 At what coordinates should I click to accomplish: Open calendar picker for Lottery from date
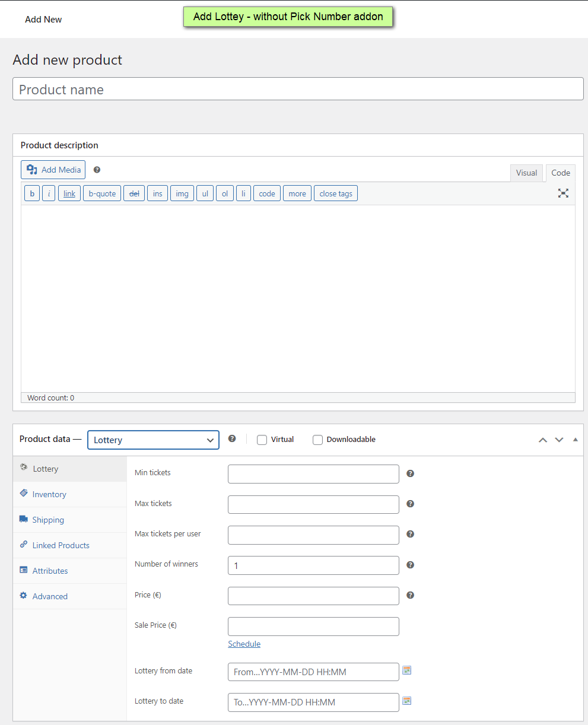pyautogui.click(x=406, y=670)
